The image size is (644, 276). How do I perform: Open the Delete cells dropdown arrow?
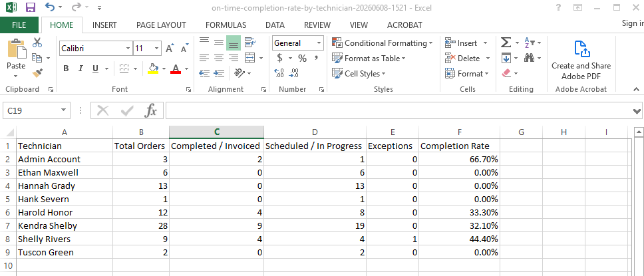[x=488, y=59]
